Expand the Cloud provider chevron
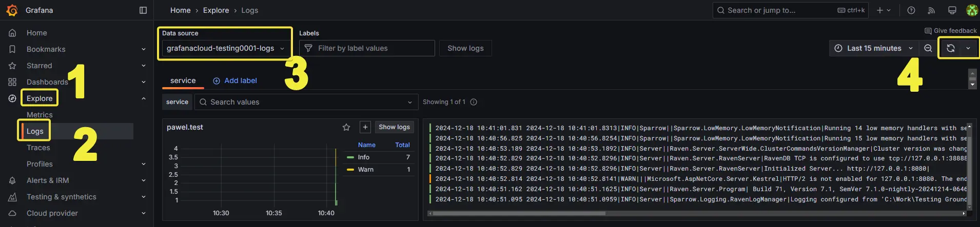 coord(144,213)
